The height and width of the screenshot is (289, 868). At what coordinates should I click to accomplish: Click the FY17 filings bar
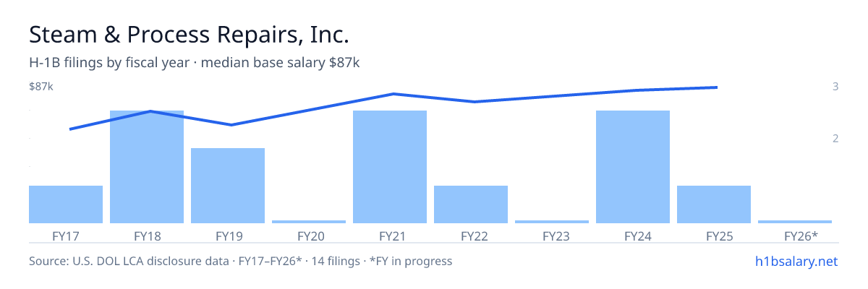tap(66, 204)
